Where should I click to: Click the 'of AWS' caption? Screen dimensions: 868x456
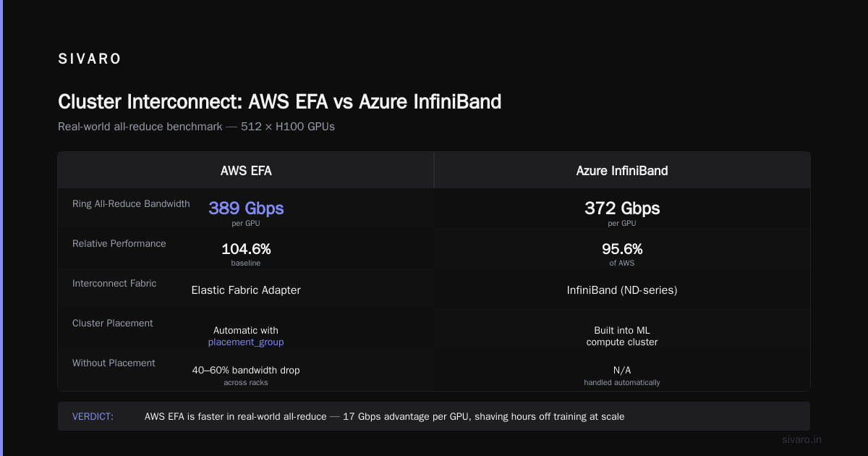coord(622,263)
